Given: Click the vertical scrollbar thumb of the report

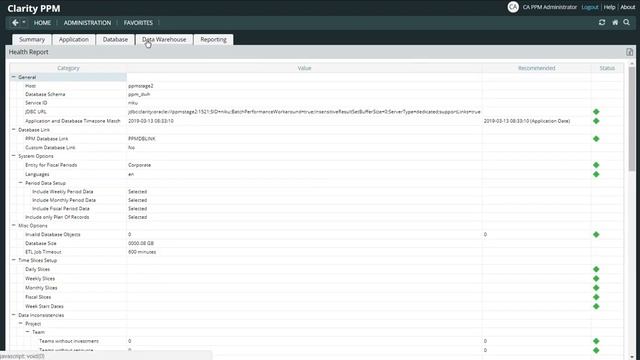Looking at the screenshot, I should tap(632, 118).
